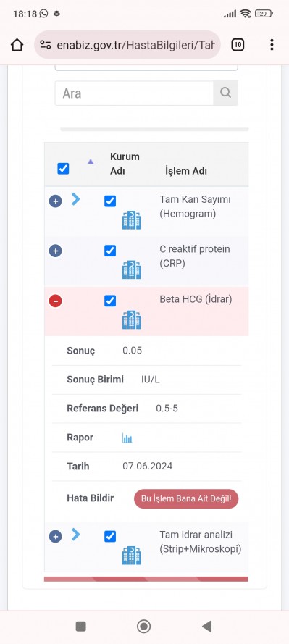Click the Ara search input field
289x644 pixels.
(x=134, y=93)
